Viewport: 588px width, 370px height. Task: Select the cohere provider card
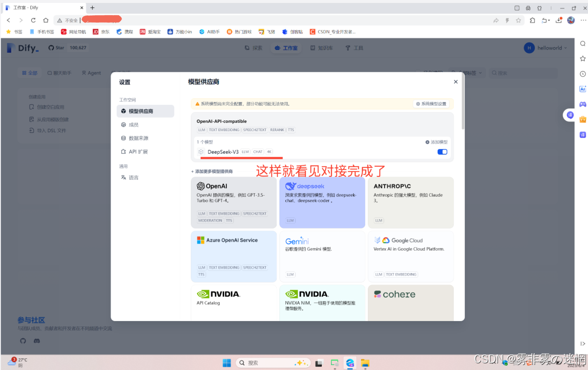(x=411, y=303)
